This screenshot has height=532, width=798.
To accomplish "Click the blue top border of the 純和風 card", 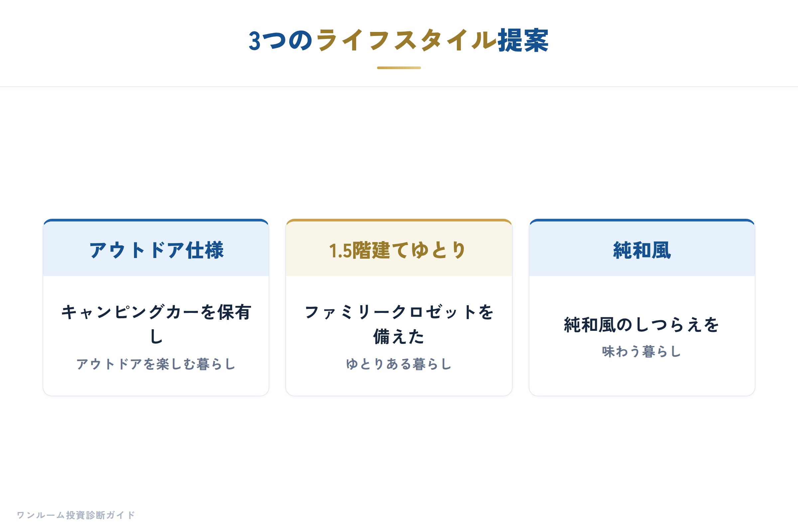I will click(x=642, y=220).
